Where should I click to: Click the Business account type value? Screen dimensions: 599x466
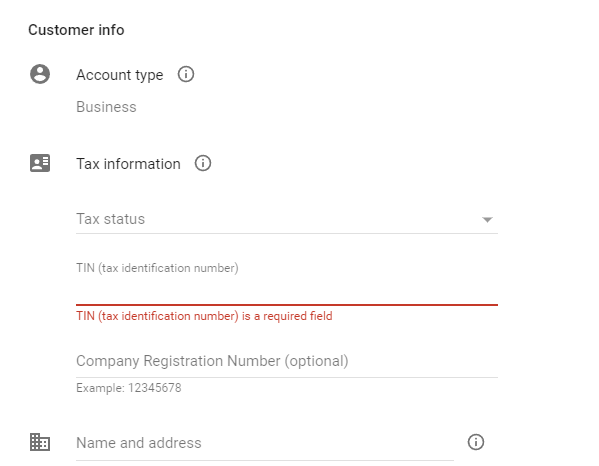[x=106, y=107]
